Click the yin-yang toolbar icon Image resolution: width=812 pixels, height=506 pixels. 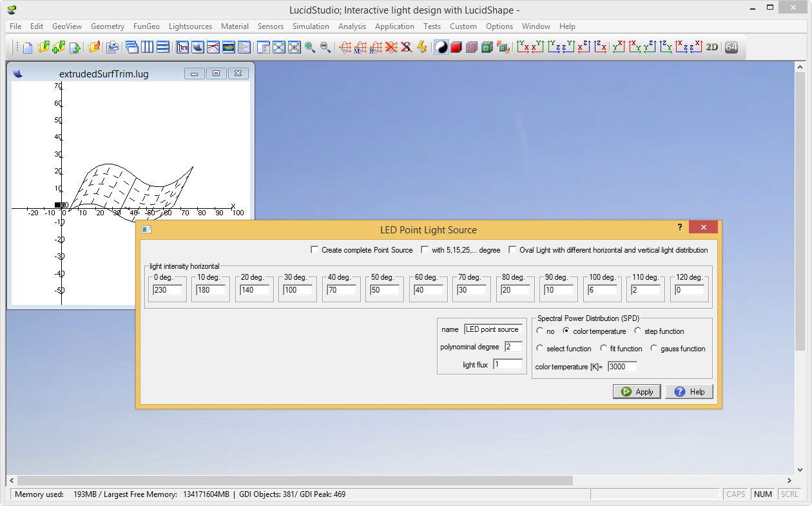[441, 47]
